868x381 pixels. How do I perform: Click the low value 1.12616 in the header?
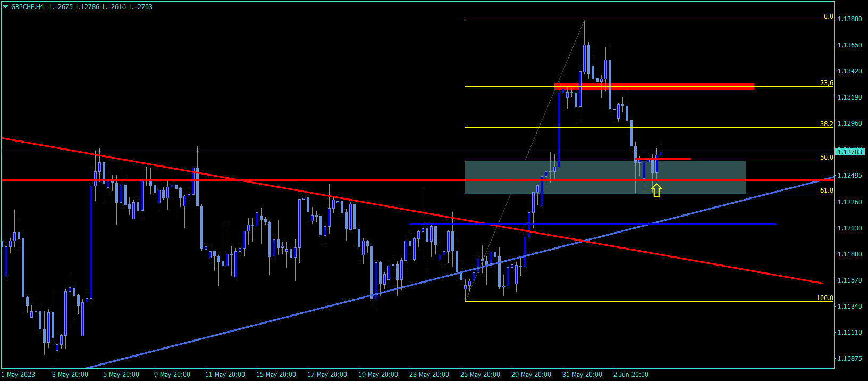point(114,7)
